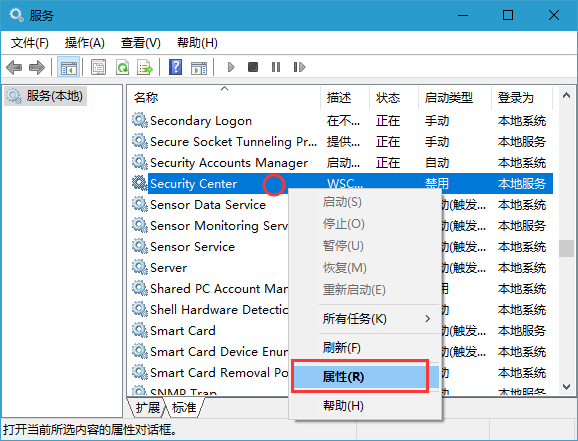Select the Secondary Logon service name

201,121
